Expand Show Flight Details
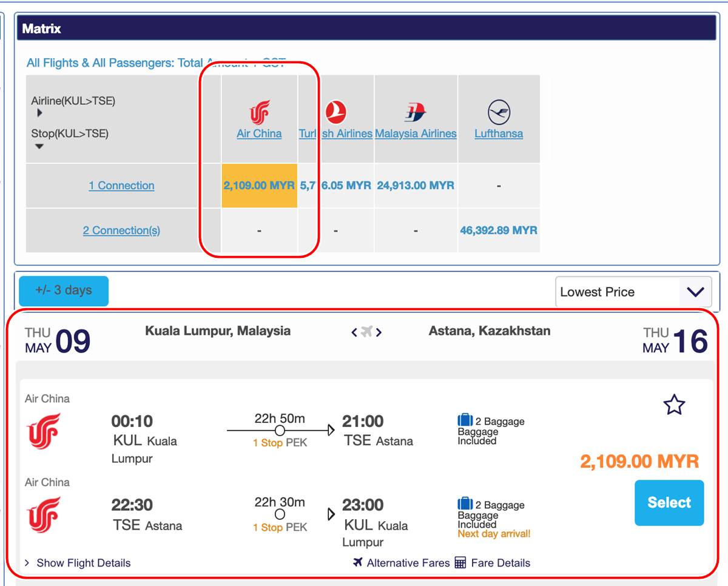Viewport: 728px width, 586px height. tap(77, 563)
